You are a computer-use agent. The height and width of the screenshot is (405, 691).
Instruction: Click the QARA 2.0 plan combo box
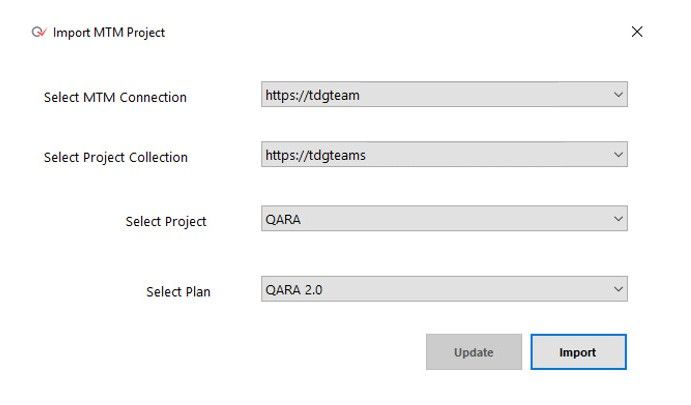tap(444, 289)
